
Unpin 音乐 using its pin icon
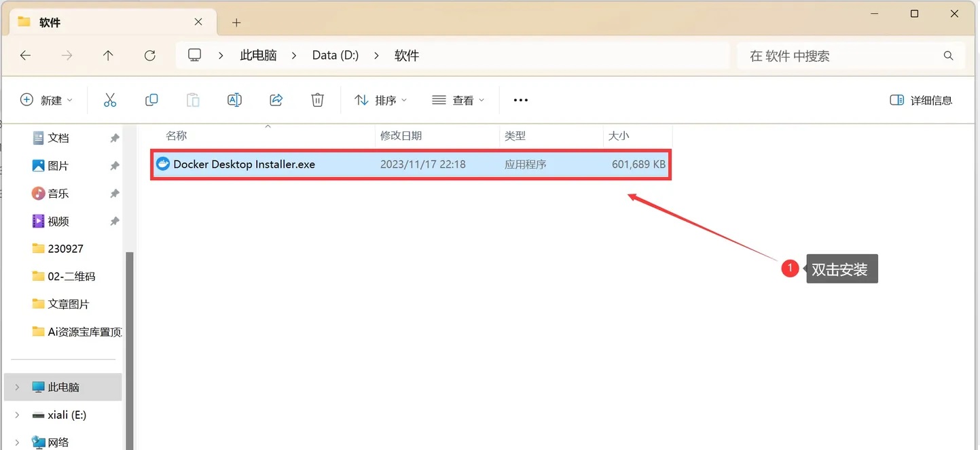[x=114, y=194]
